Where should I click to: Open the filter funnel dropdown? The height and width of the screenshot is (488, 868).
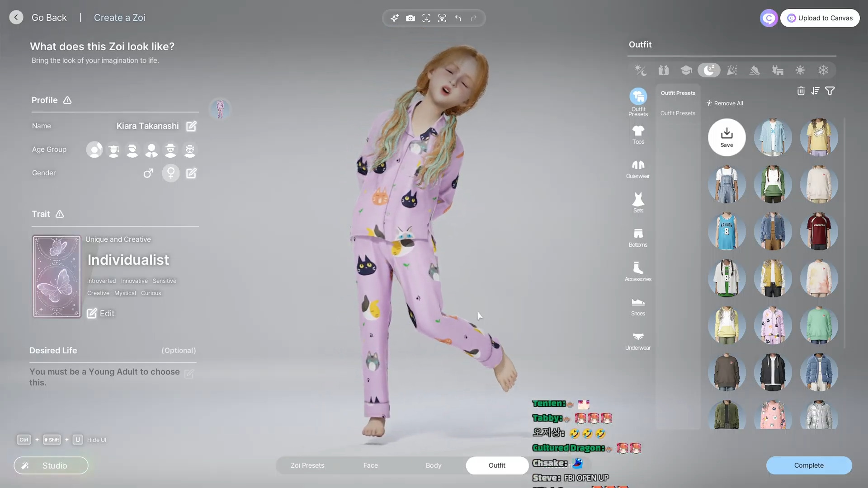click(830, 91)
